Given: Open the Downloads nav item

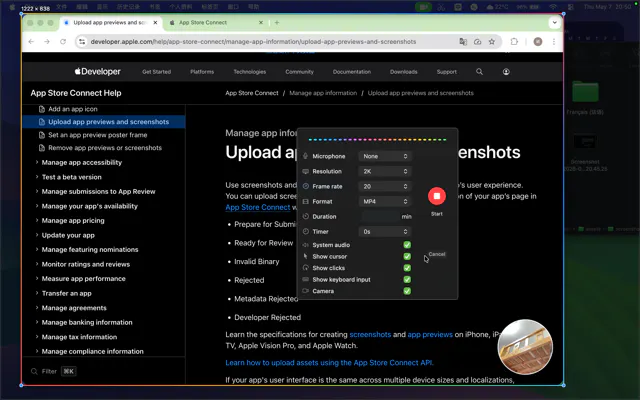Looking at the screenshot, I should coord(404,72).
